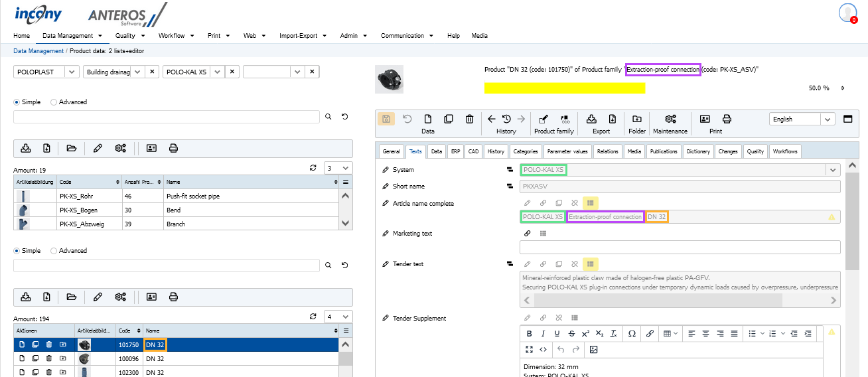The width and height of the screenshot is (868, 377).
Task: Switch to the Publications tab
Action: pos(664,151)
